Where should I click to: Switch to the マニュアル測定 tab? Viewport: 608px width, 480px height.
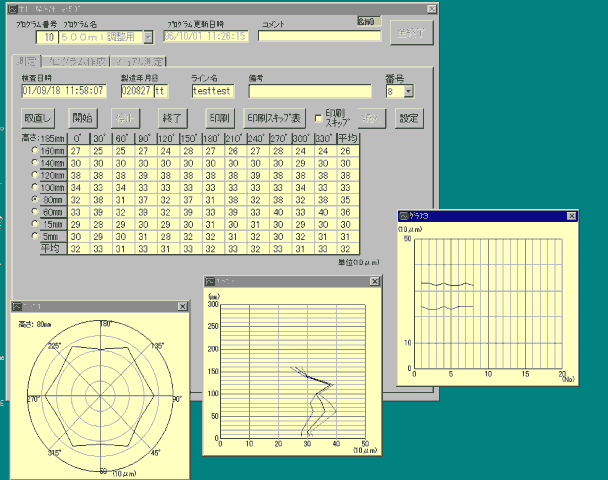tap(139, 61)
